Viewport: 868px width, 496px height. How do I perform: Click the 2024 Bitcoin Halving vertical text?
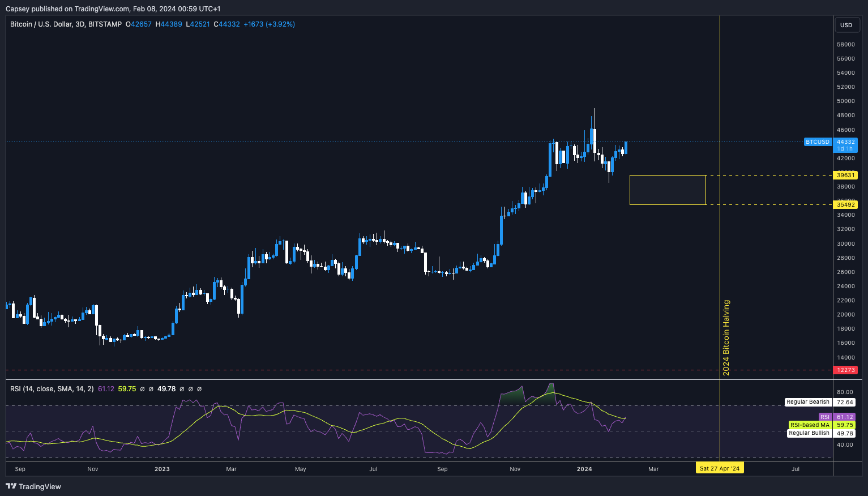726,337
